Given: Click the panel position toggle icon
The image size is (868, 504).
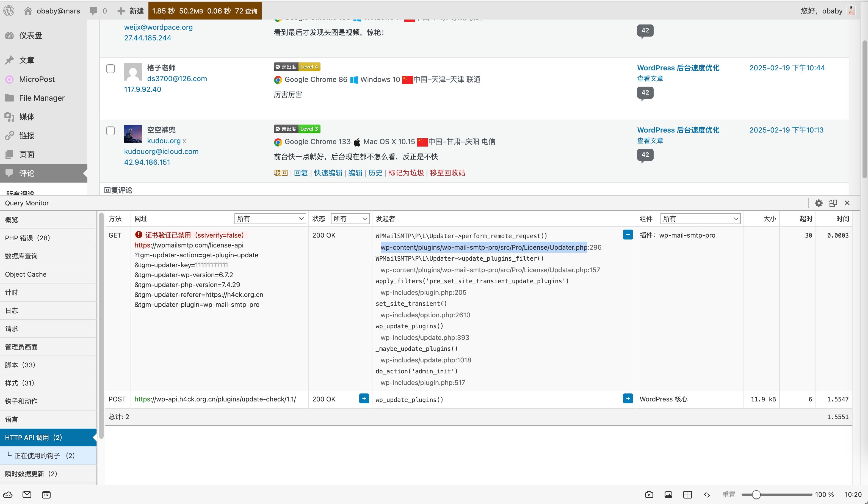Looking at the screenshot, I should tap(833, 203).
